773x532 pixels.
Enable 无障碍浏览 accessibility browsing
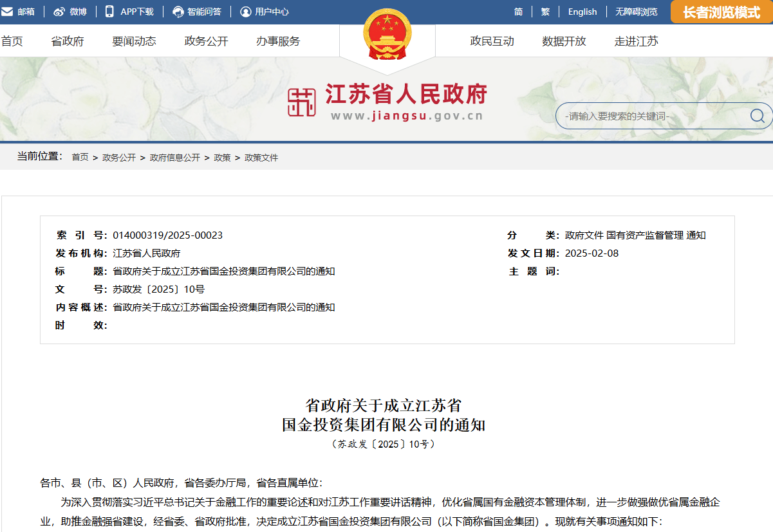637,10
